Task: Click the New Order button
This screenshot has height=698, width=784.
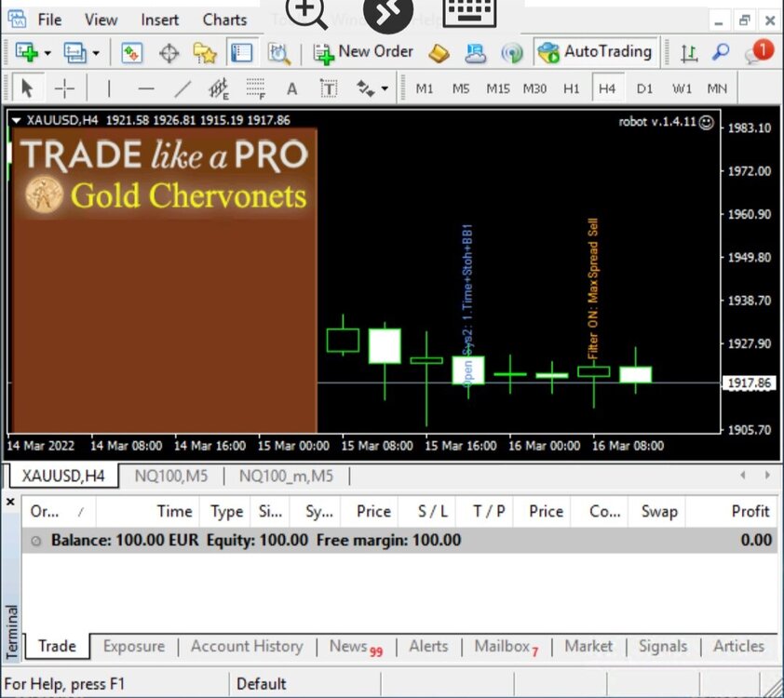Action: [363, 52]
